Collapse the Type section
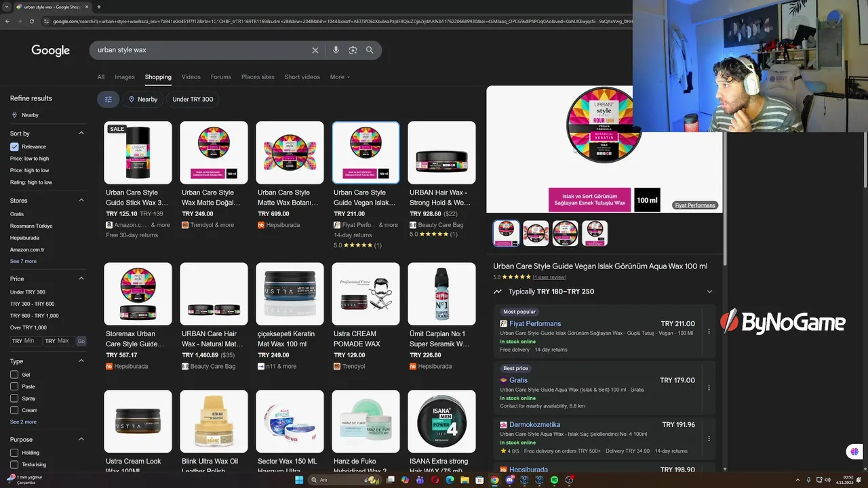Image resolution: width=868 pixels, height=488 pixels. [81, 361]
